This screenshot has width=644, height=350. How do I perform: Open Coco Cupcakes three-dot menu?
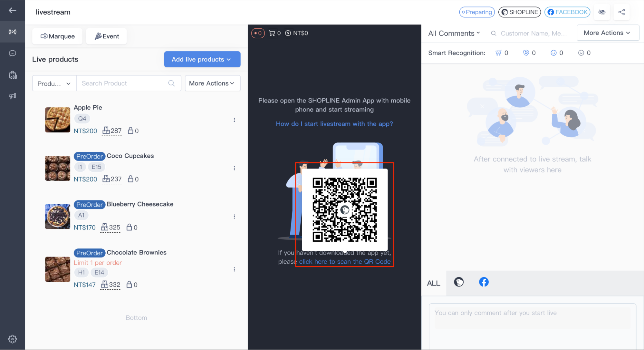[234, 168]
